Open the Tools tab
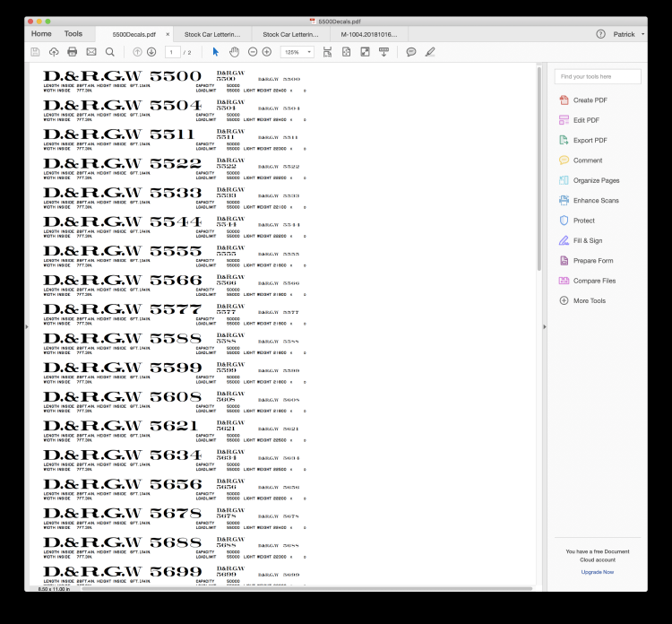Viewport: 672px width, 624px height. [x=73, y=34]
